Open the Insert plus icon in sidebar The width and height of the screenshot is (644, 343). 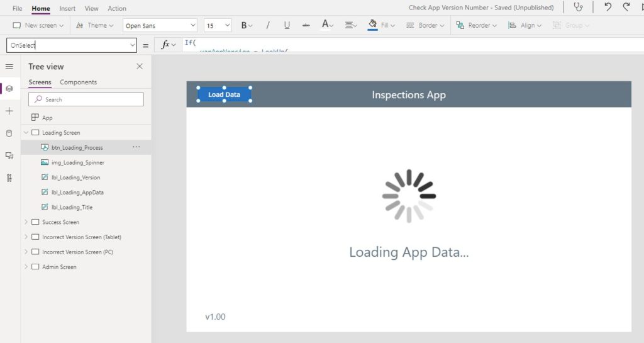point(9,111)
